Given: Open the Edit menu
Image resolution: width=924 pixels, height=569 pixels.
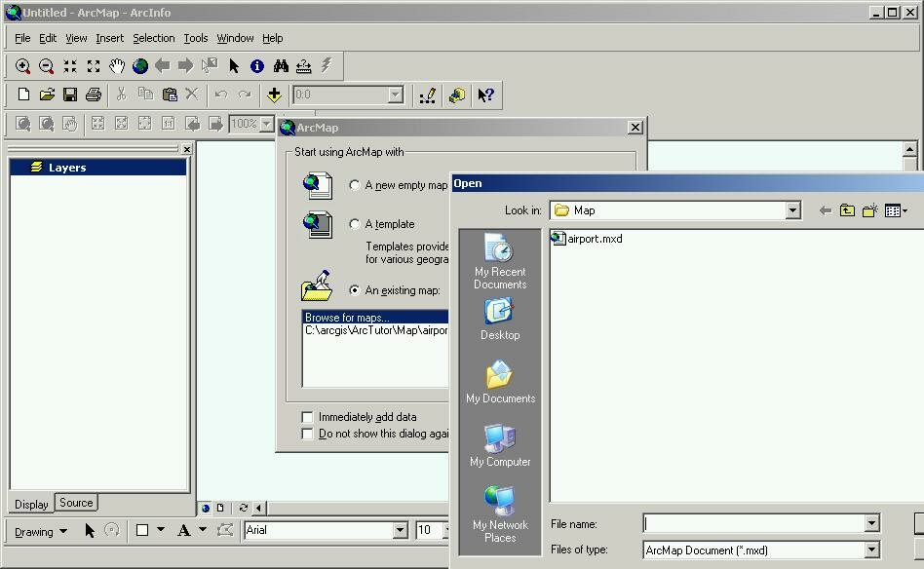Looking at the screenshot, I should (x=48, y=38).
